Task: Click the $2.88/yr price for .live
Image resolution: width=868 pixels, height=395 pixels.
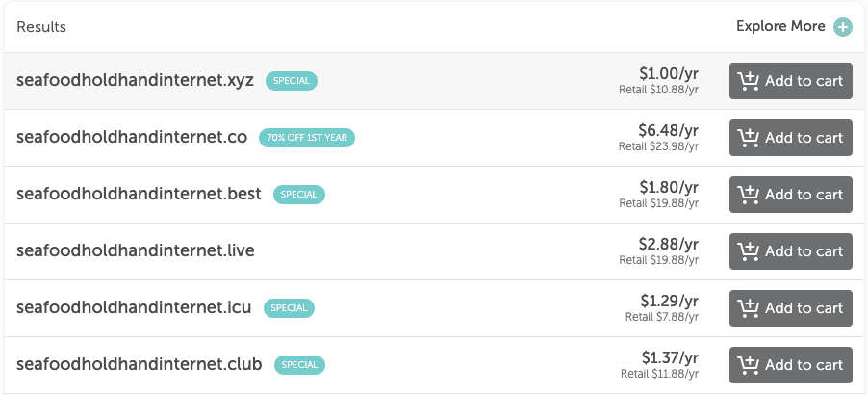Action: 668,244
